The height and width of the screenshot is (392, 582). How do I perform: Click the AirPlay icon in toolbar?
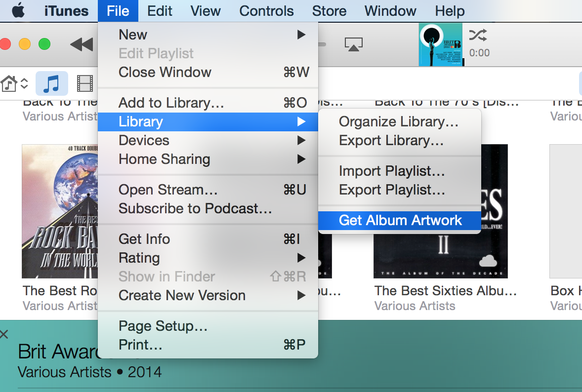[x=353, y=45]
